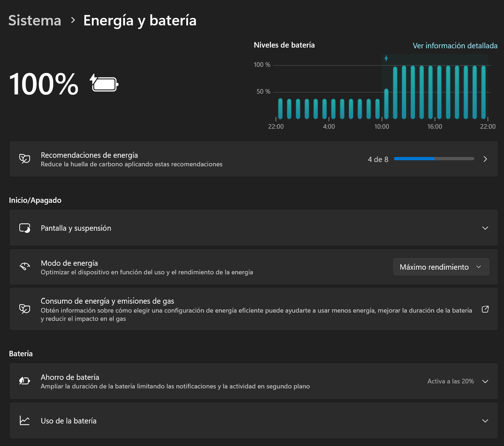504x446 pixels.
Task: Click the Pantalla y suspensión screen icon
Action: [x=25, y=228]
